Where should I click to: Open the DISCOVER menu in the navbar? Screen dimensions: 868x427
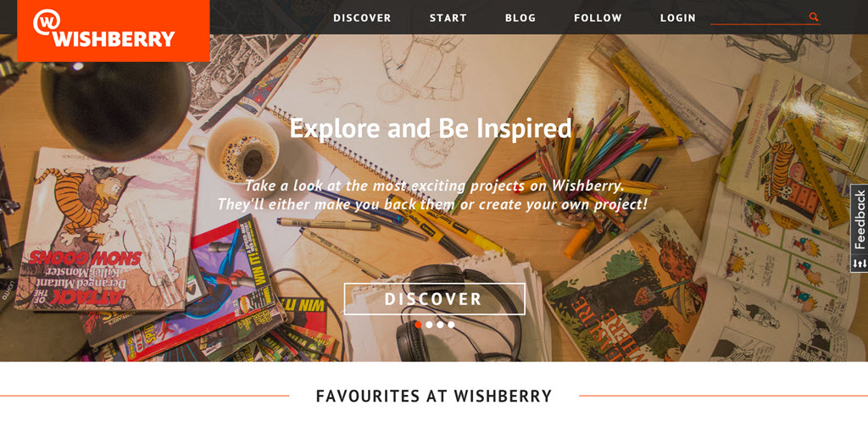tap(362, 18)
